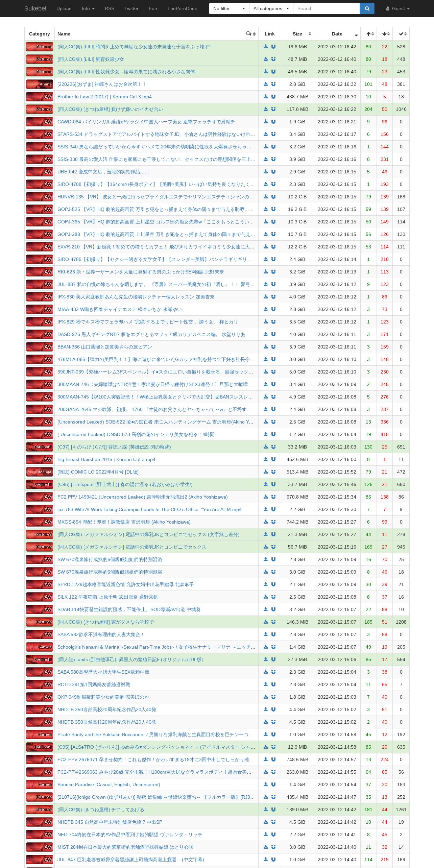Open magnet link for RCTD 291 row
This screenshot has width=434, height=868.
(273, 684)
